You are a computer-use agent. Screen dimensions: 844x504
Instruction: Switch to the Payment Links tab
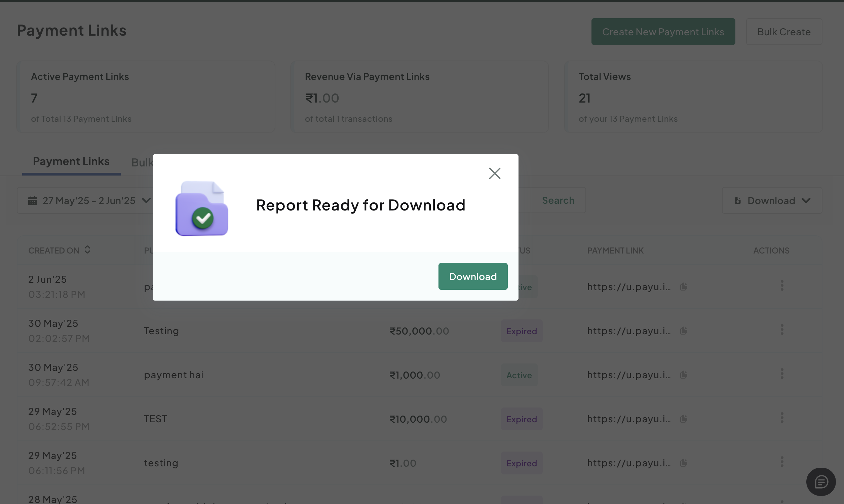pyautogui.click(x=71, y=161)
